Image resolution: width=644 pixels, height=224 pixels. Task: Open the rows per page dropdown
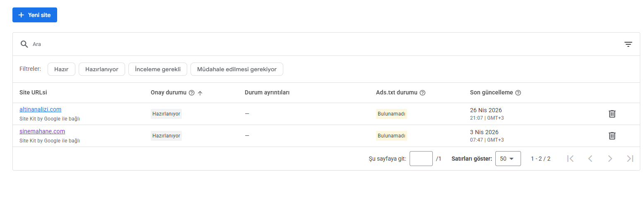tap(508, 159)
